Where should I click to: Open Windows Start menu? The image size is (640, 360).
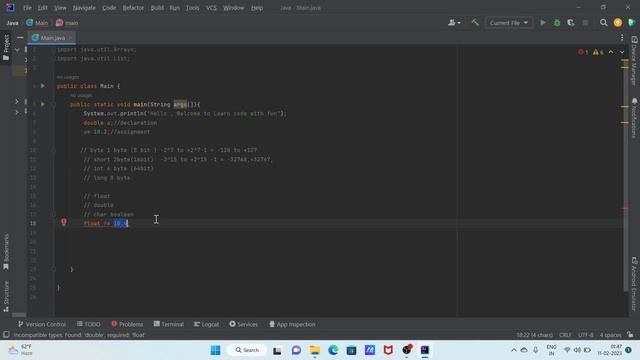(216, 350)
